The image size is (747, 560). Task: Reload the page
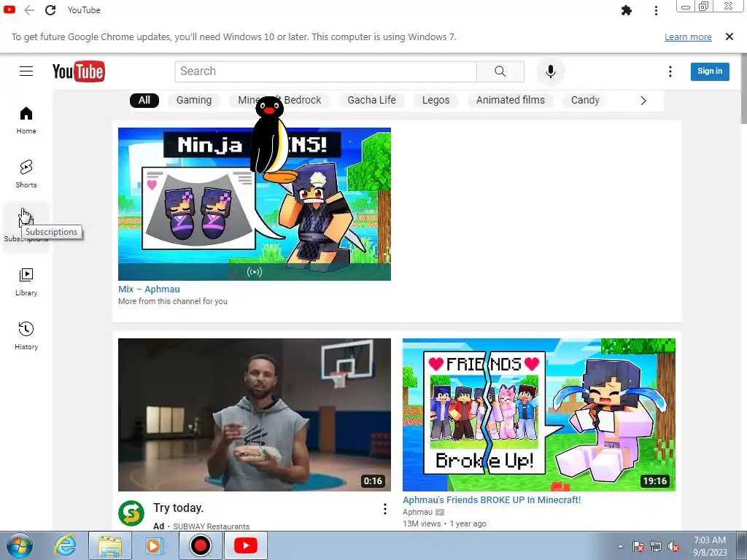click(x=50, y=10)
